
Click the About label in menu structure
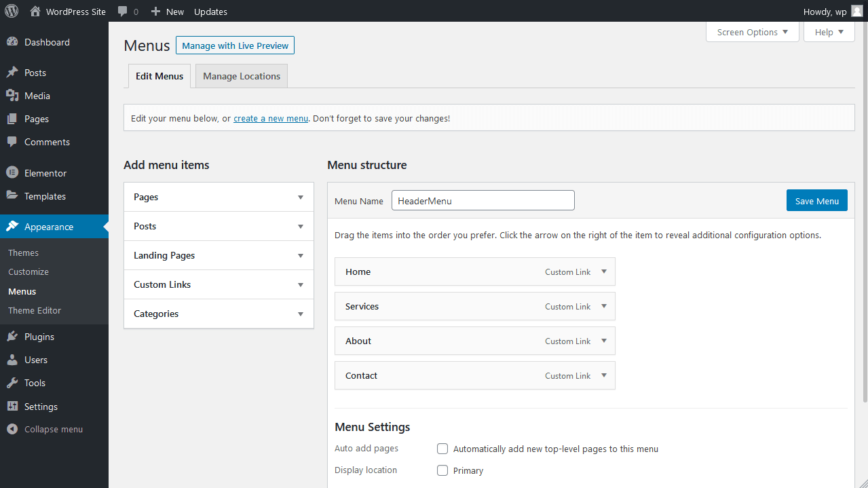pos(358,341)
